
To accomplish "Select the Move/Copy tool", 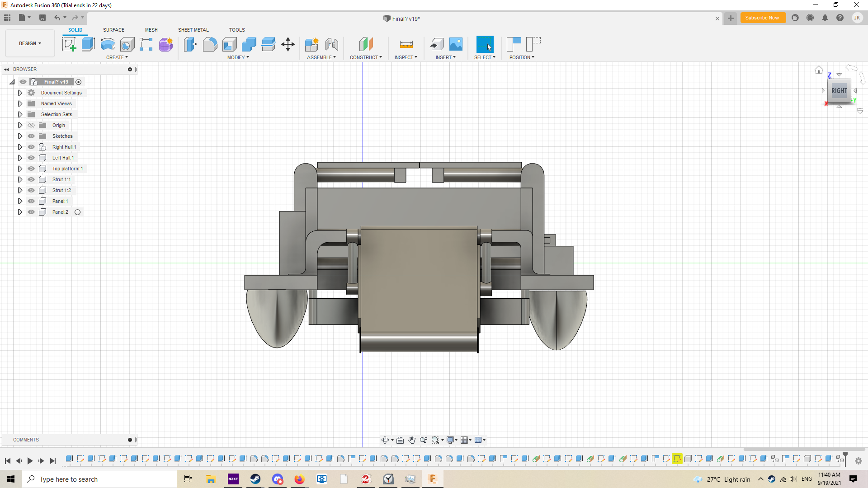I will [288, 44].
